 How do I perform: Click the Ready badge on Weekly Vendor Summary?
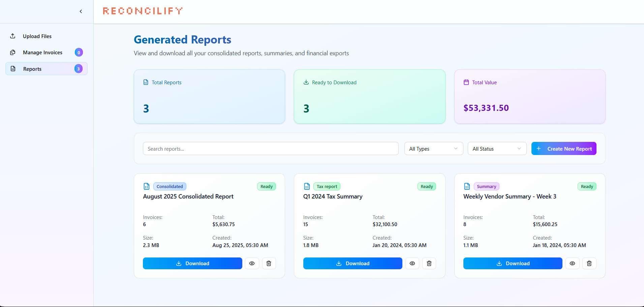tap(587, 186)
